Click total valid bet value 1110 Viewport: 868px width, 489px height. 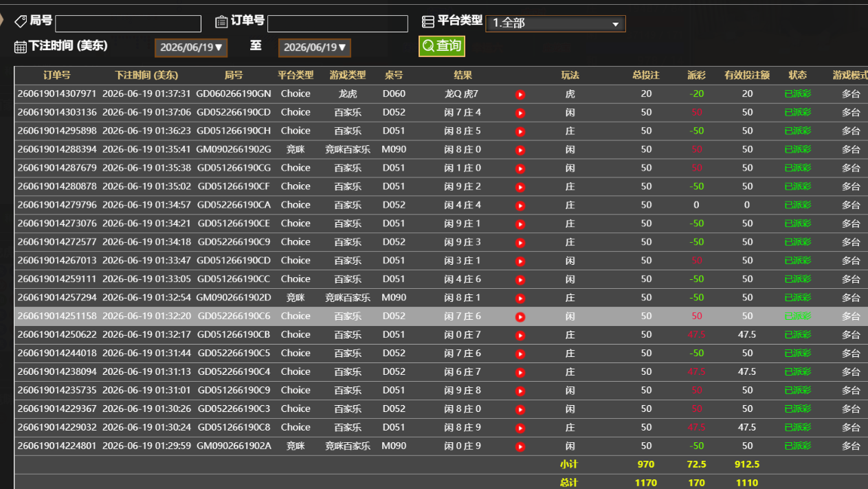pyautogui.click(x=747, y=483)
